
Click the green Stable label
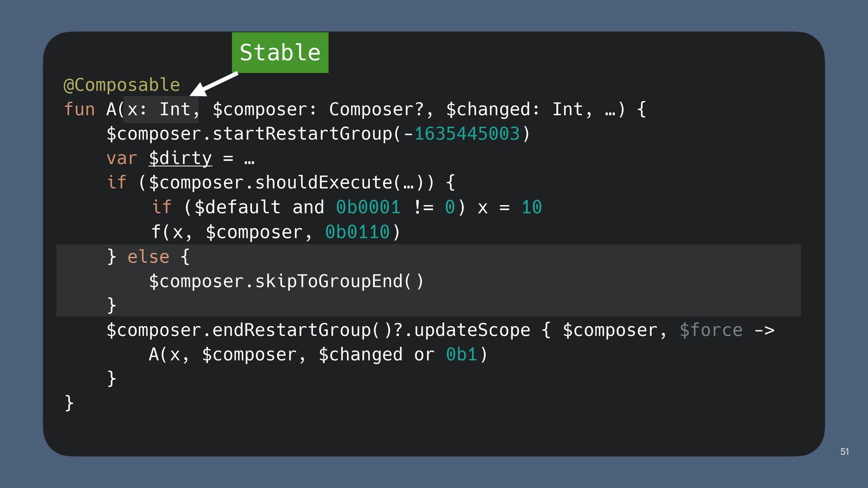point(280,52)
